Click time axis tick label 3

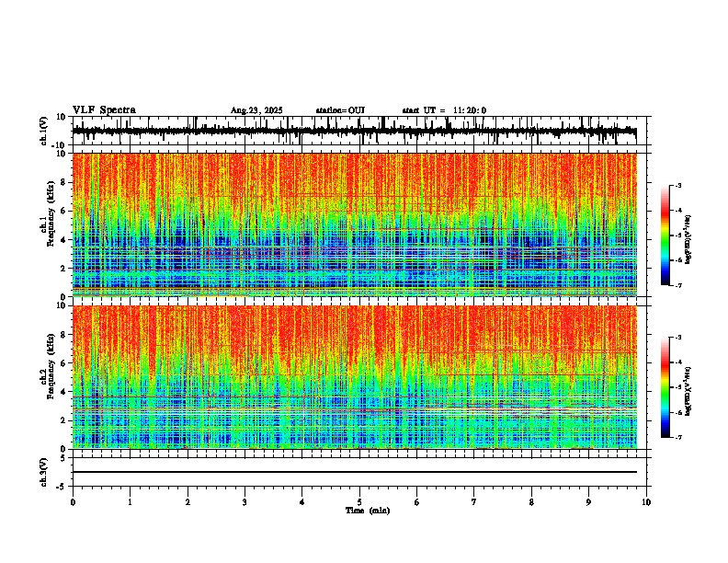pyautogui.click(x=245, y=502)
